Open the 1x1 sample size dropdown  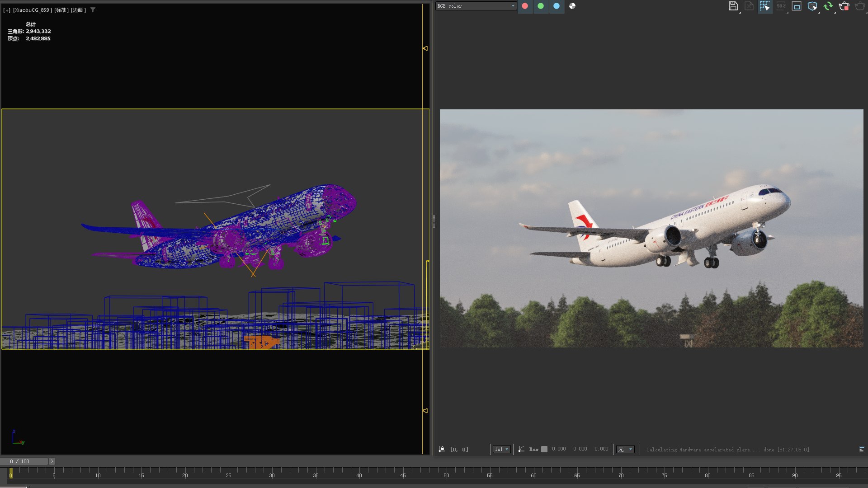[x=501, y=449]
